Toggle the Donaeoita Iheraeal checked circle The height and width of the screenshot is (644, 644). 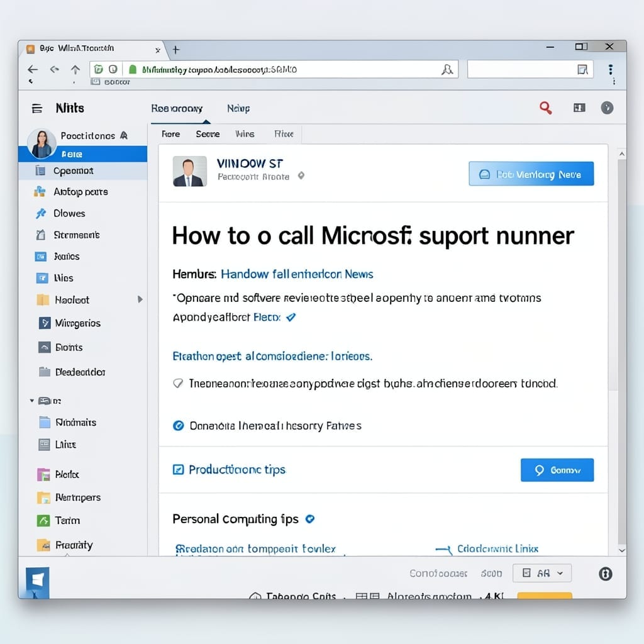(178, 426)
